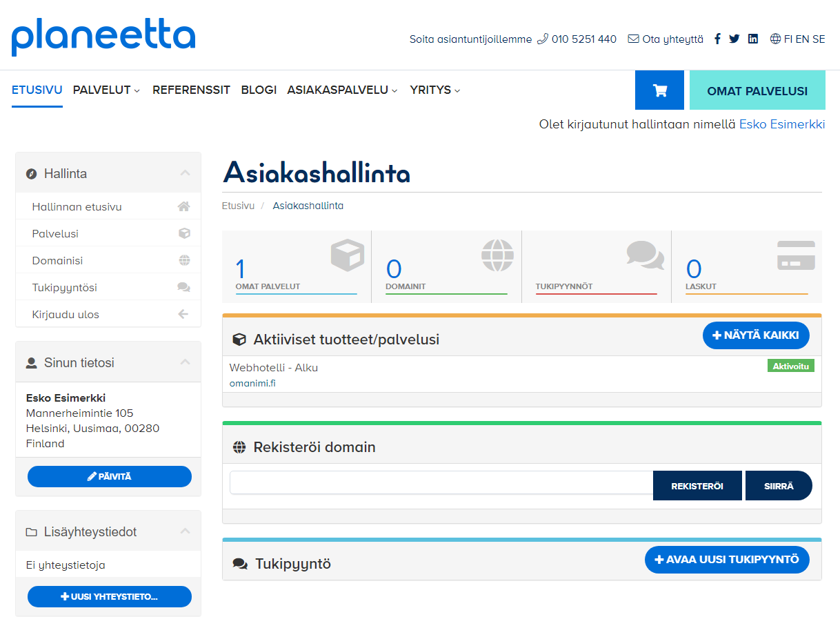Click the Siirrä button
Viewport: 840px width, 617px height.
pos(779,486)
